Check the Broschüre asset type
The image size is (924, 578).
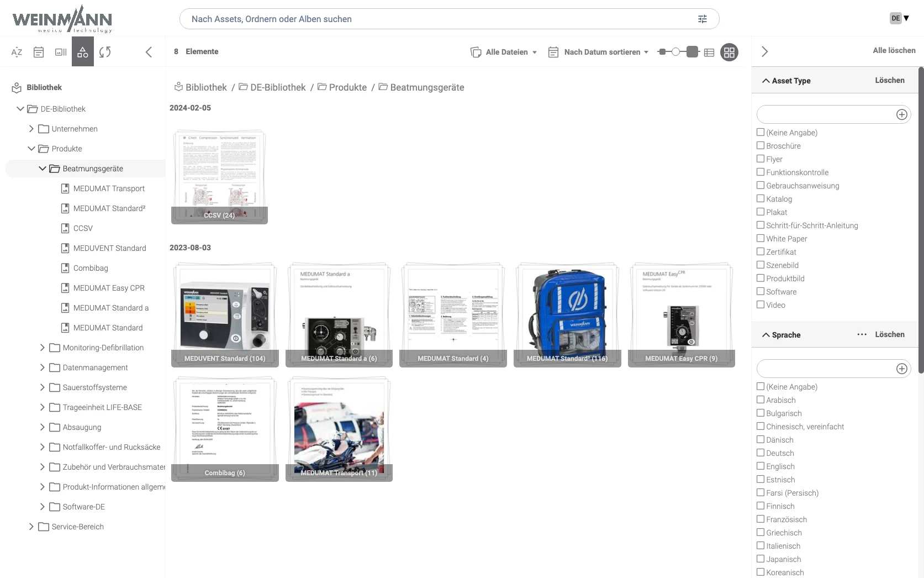pyautogui.click(x=761, y=145)
